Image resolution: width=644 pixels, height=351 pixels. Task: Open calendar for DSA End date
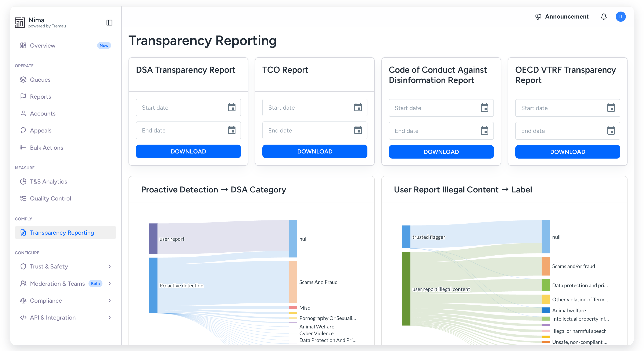click(231, 130)
